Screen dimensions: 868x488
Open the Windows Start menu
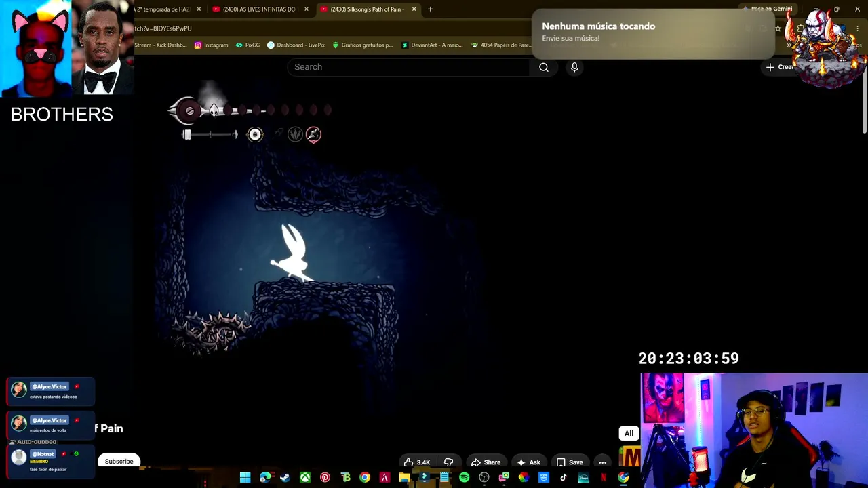(x=245, y=478)
